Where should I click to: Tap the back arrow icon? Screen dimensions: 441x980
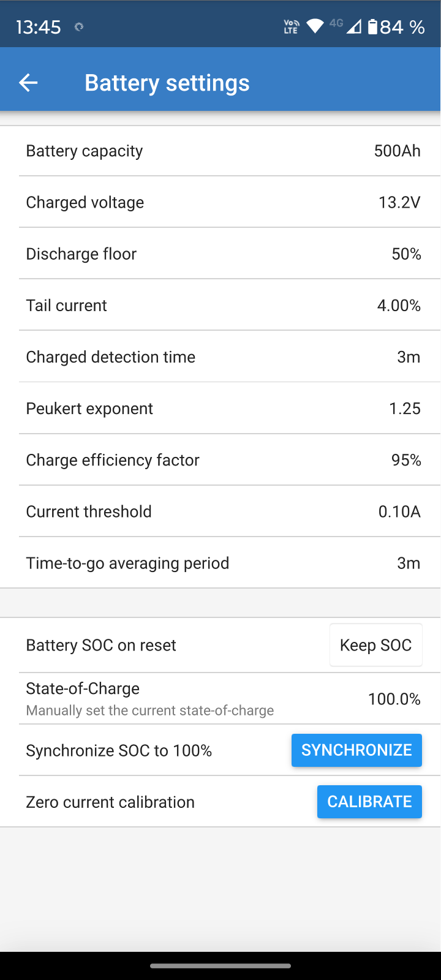[28, 83]
